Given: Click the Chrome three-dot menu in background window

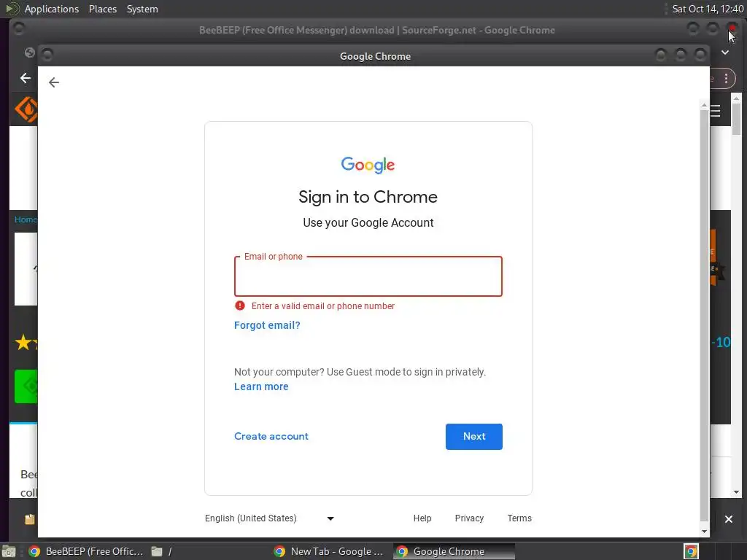Looking at the screenshot, I should [x=726, y=79].
